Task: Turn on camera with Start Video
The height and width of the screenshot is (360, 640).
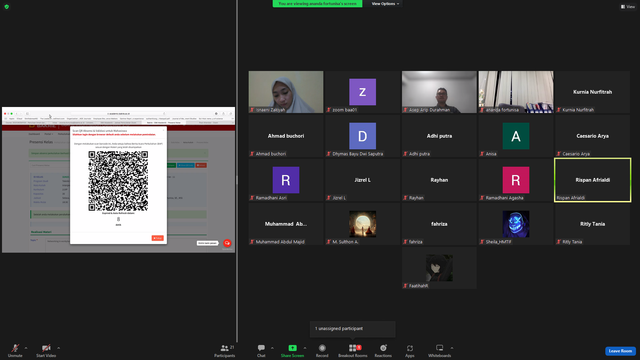Action: 46,350
